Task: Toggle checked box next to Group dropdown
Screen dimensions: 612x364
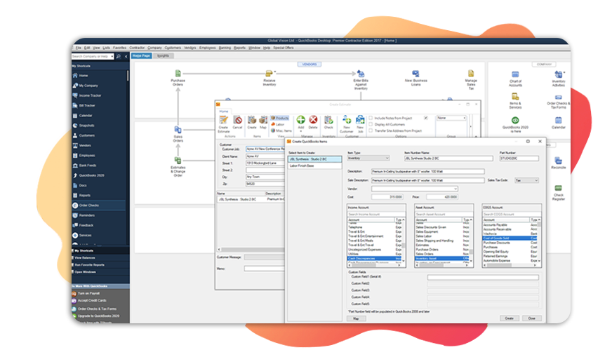Action: (426, 118)
